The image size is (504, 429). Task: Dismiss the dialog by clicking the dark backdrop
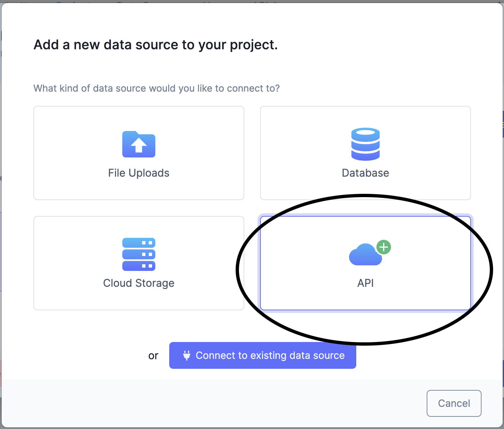pos(1,215)
